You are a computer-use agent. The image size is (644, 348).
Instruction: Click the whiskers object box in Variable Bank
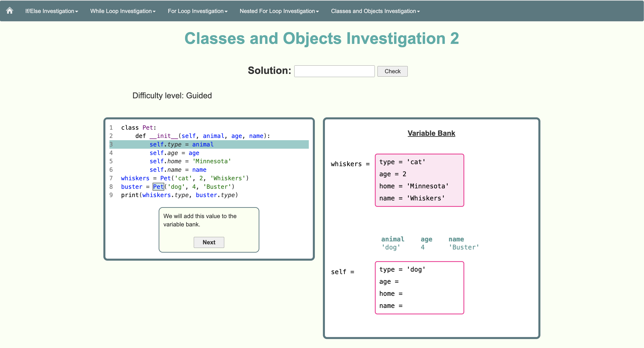pos(419,180)
